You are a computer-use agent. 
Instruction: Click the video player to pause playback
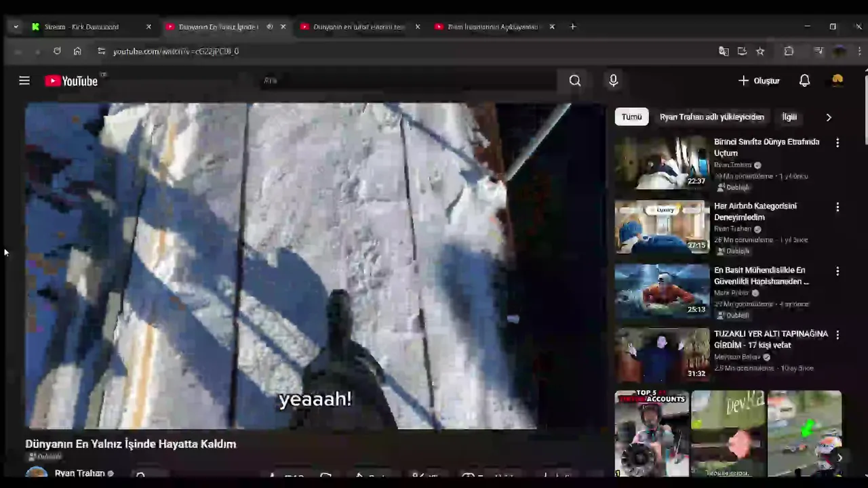(x=315, y=266)
